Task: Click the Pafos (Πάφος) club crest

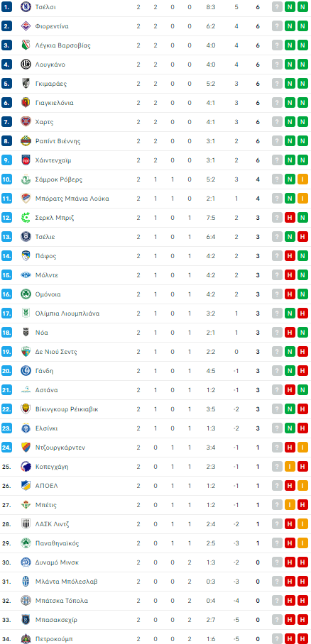Action: [26, 256]
